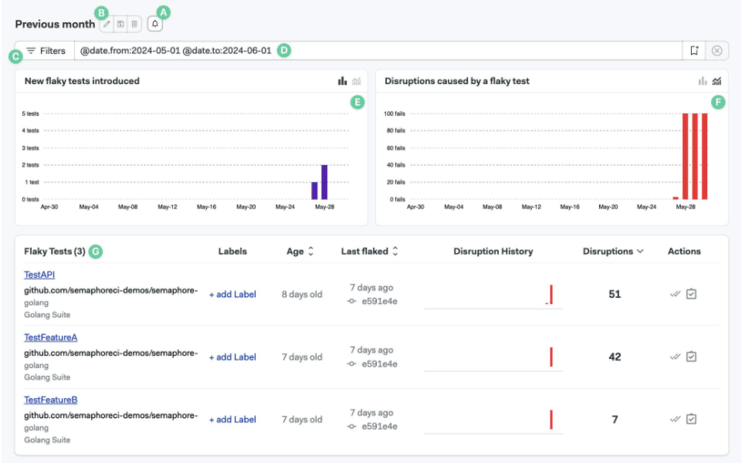Click the '8 days old' age value
The height and width of the screenshot is (463, 745).
[302, 295]
